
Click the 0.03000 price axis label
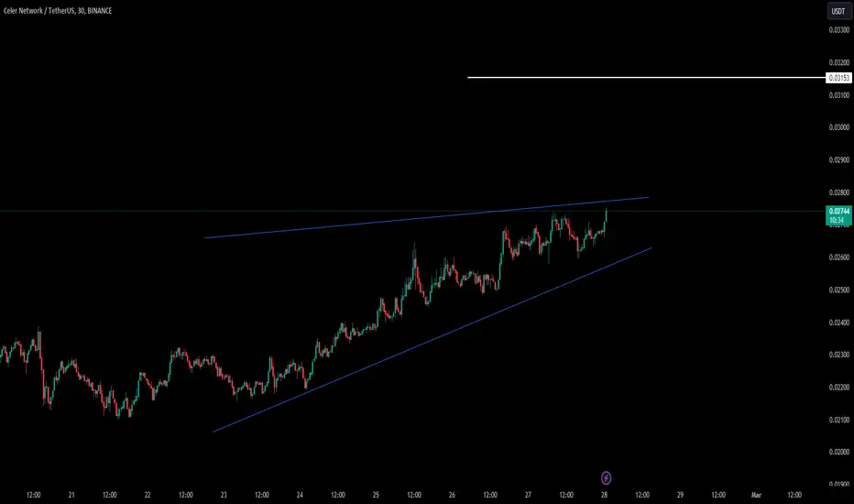(x=838, y=127)
